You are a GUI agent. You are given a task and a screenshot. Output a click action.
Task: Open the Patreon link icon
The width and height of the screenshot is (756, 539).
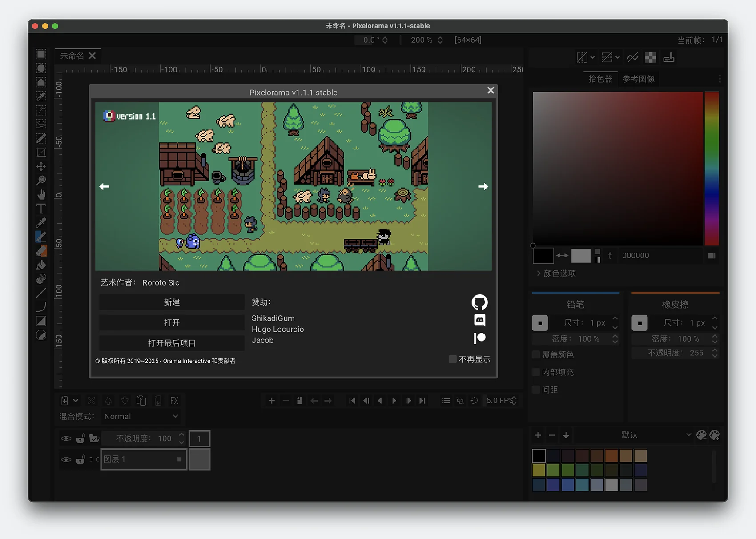tap(479, 338)
